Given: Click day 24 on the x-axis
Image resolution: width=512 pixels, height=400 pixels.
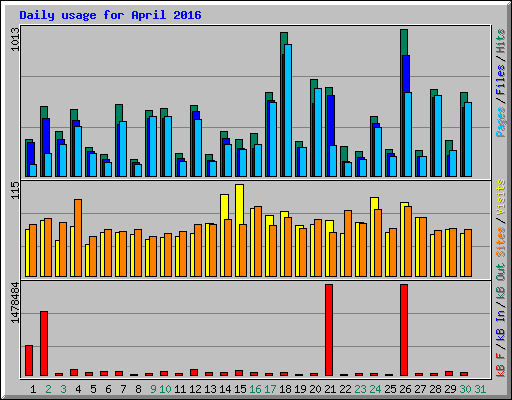Looking at the screenshot, I should [x=375, y=389].
